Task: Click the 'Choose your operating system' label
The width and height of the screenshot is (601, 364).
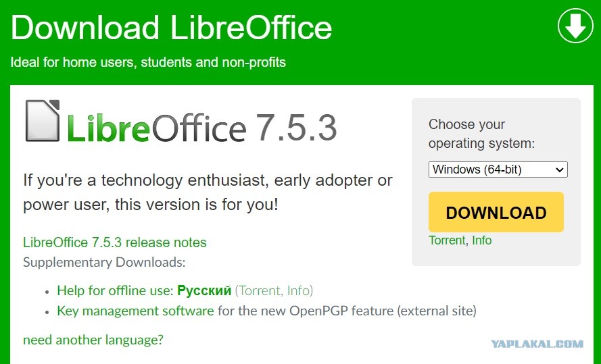Action: tap(481, 134)
